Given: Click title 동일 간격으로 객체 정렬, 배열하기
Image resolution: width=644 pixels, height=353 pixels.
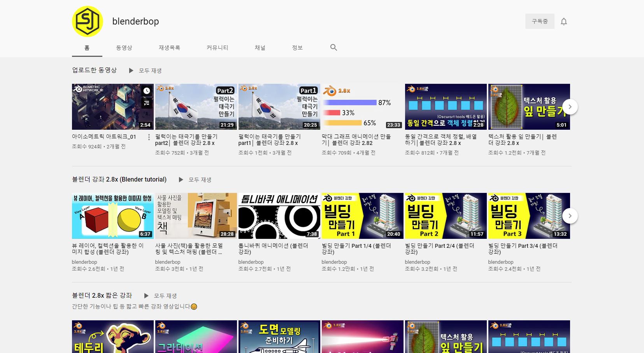Looking at the screenshot, I should (441, 140).
